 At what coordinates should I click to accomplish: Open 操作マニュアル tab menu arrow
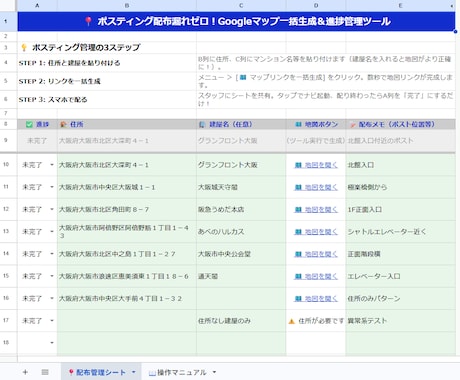(x=214, y=372)
